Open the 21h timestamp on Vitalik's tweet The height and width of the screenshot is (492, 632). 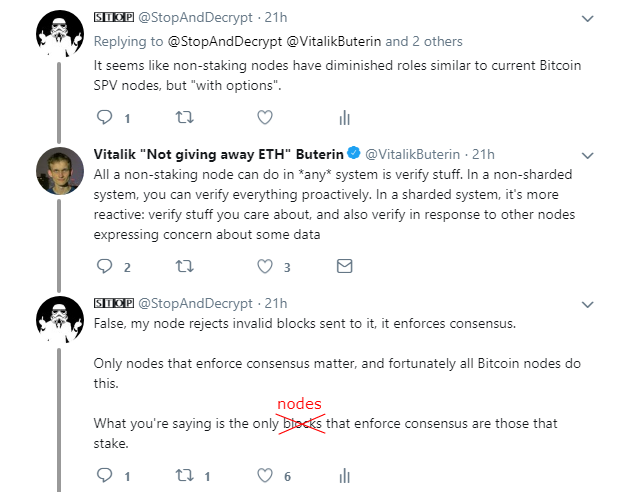[x=484, y=153]
